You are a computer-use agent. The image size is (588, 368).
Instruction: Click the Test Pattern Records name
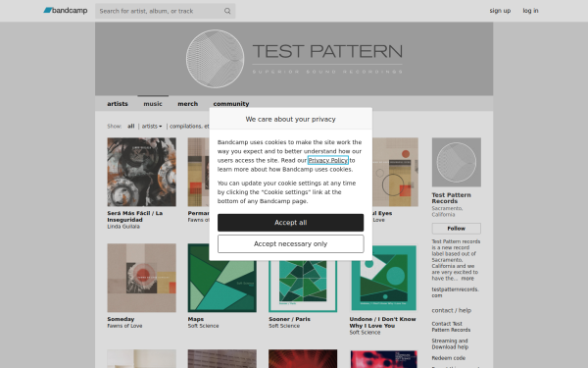451,198
